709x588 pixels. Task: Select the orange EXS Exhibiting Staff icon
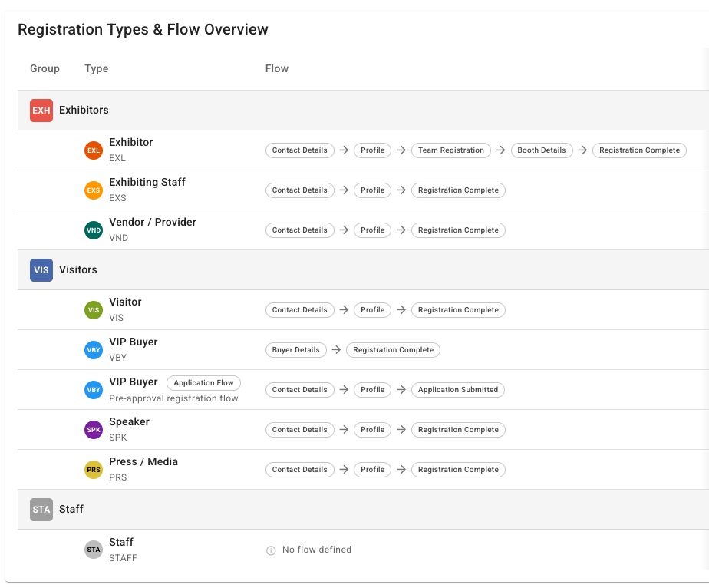tap(94, 190)
